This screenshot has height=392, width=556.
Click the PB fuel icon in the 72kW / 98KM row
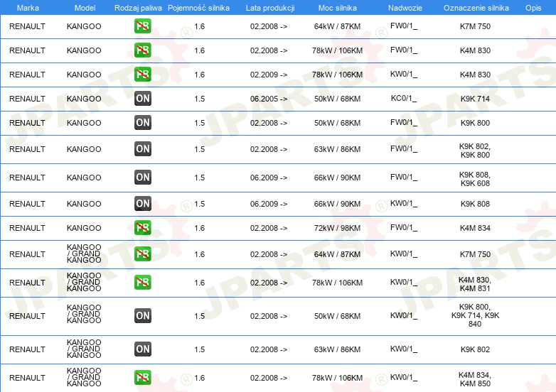[x=142, y=227]
